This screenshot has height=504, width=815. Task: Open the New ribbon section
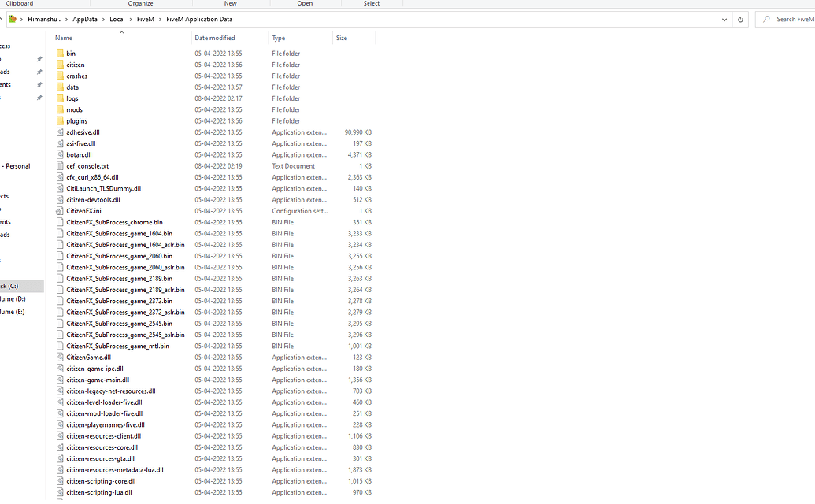click(x=230, y=3)
